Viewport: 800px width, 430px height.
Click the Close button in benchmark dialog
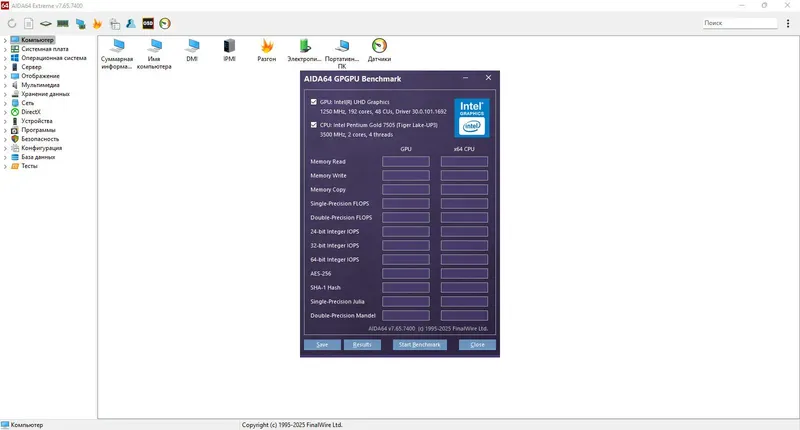(477, 345)
